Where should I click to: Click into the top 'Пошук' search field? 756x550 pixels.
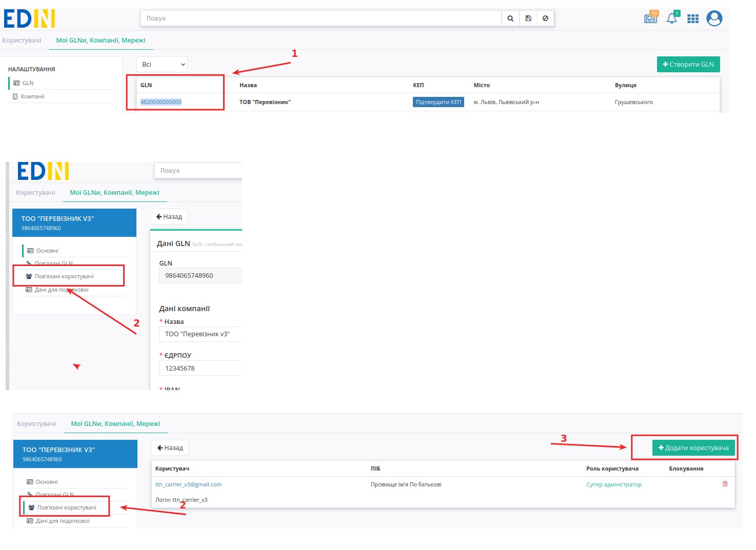(x=320, y=18)
